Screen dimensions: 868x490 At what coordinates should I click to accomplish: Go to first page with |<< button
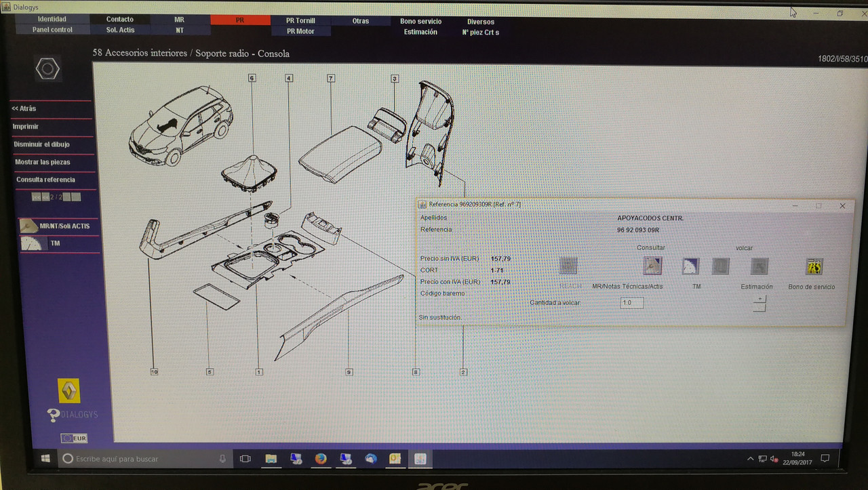coord(36,197)
